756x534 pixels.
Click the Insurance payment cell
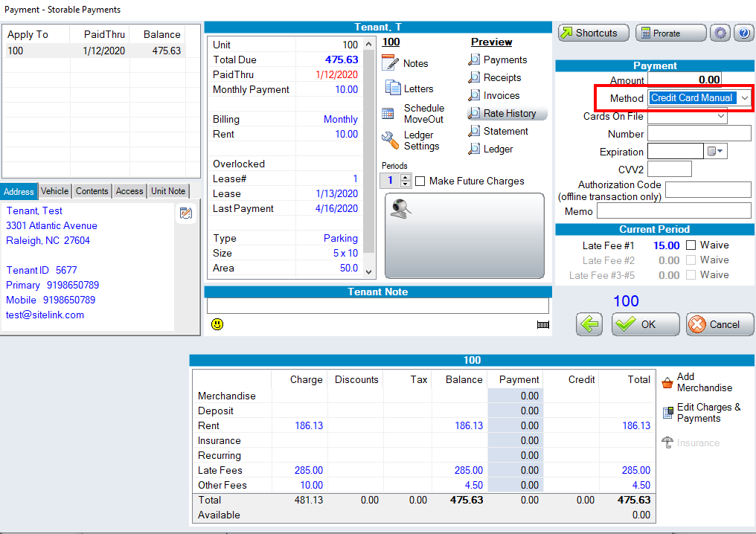[x=516, y=440]
